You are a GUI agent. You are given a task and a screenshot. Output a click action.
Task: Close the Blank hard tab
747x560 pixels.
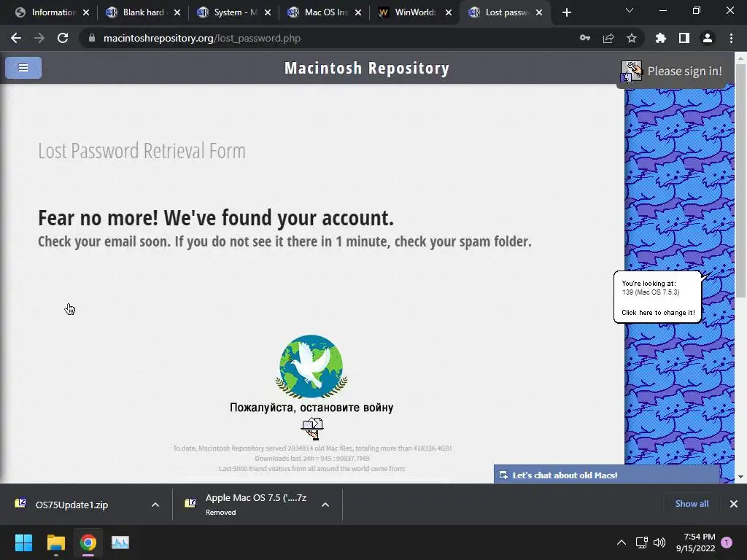(177, 13)
